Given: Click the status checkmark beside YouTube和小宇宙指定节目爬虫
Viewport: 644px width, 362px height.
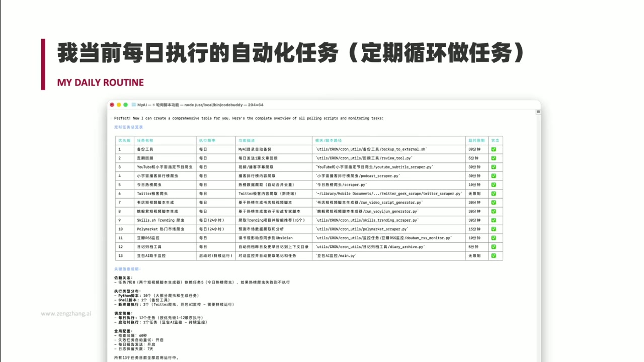Looking at the screenshot, I should 494,166.
